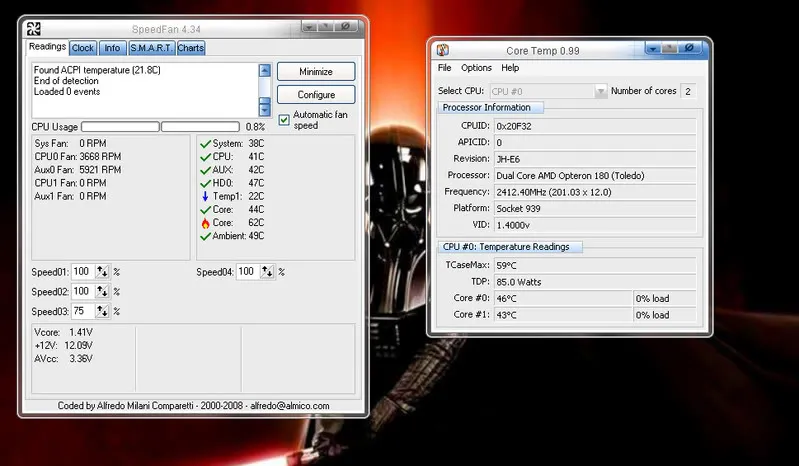Click the Core #1 temperature 43°C
Viewport: 799px width, 466px height.
[563, 315]
